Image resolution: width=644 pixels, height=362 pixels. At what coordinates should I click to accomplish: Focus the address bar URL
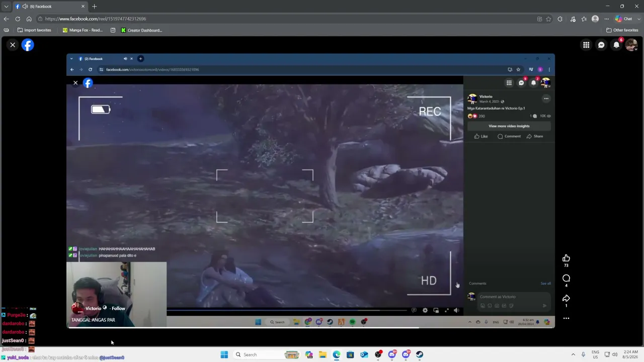coord(96,19)
